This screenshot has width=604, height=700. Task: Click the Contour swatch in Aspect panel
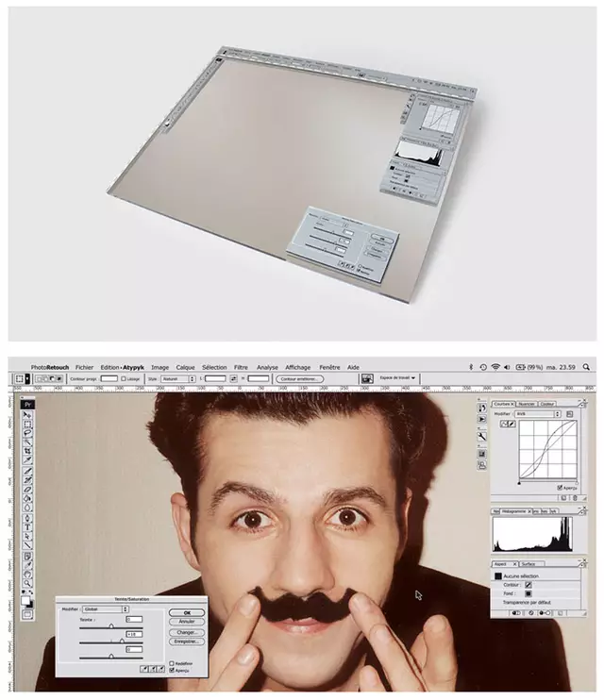(x=528, y=585)
